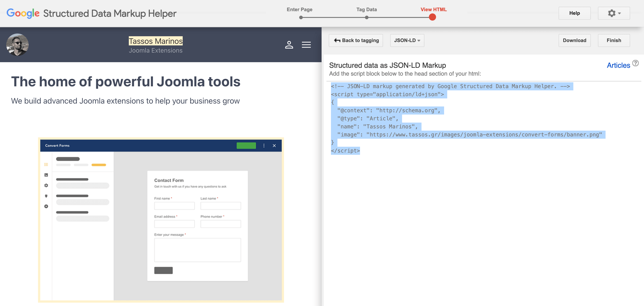
Task: Click the First name field in banner
Action: click(174, 206)
